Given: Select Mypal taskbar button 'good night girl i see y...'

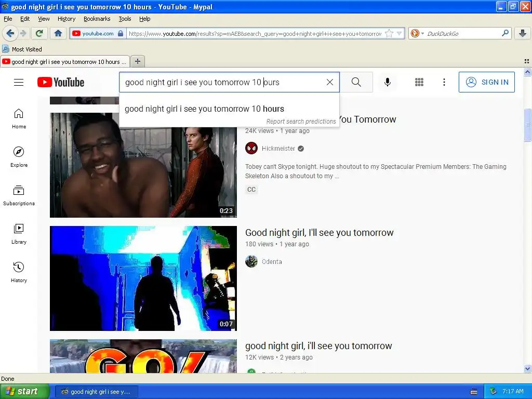Looking at the screenshot, I should [x=96, y=392].
